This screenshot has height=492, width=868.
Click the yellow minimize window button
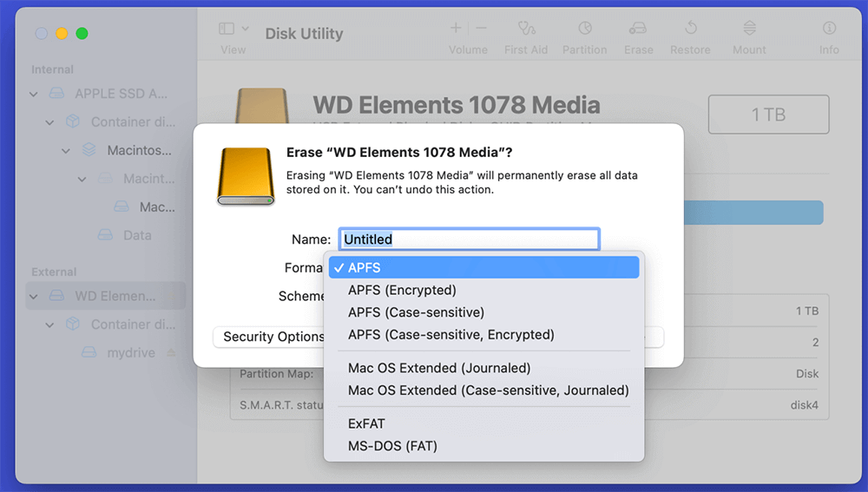(x=62, y=33)
